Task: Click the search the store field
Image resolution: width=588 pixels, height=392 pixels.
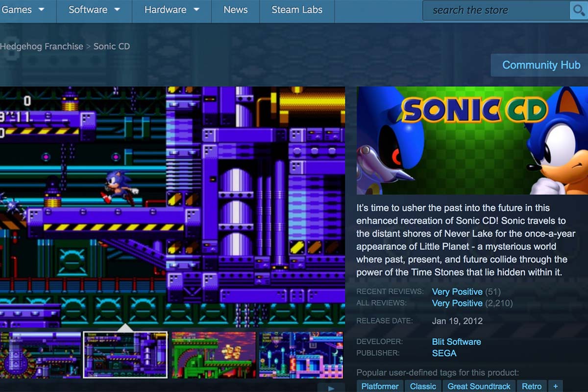Action: point(495,10)
